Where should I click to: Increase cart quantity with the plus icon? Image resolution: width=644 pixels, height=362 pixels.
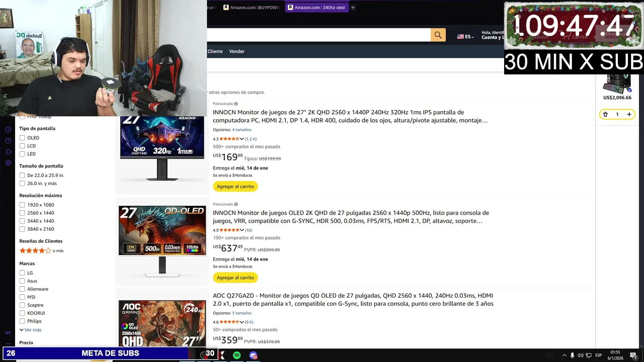point(629,115)
